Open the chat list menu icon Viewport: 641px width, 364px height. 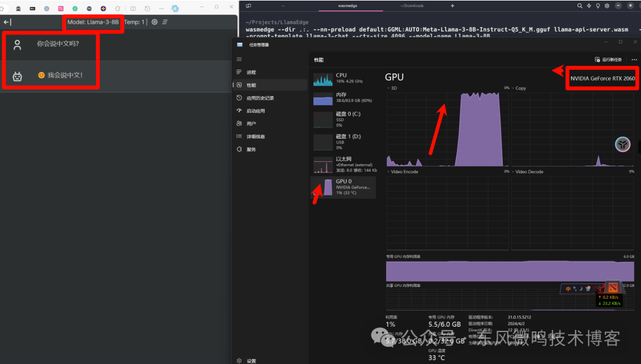[165, 22]
